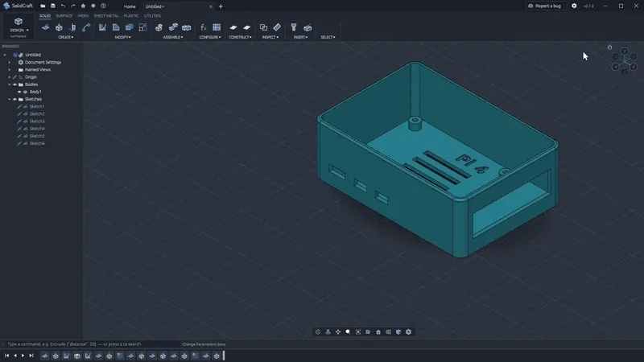This screenshot has width=644, height=362.
Task: Click the As-built Joint assemble icon
Action: click(187, 27)
